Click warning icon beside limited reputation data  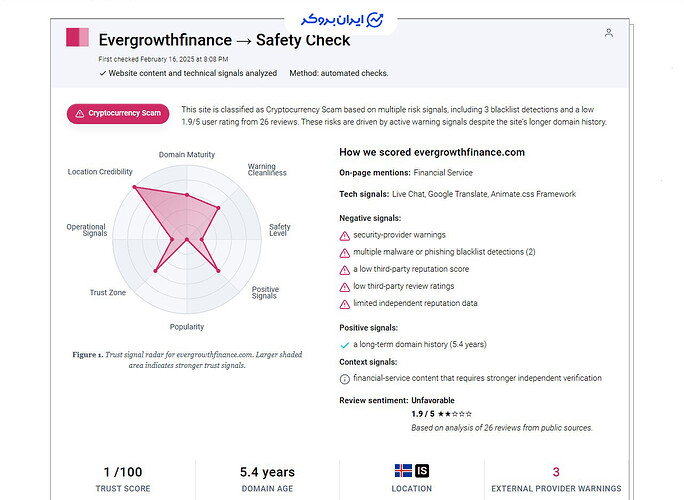(x=345, y=304)
